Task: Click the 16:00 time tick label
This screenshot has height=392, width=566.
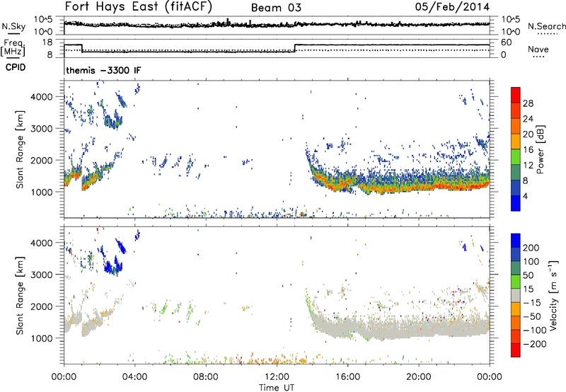Action: [x=347, y=377]
